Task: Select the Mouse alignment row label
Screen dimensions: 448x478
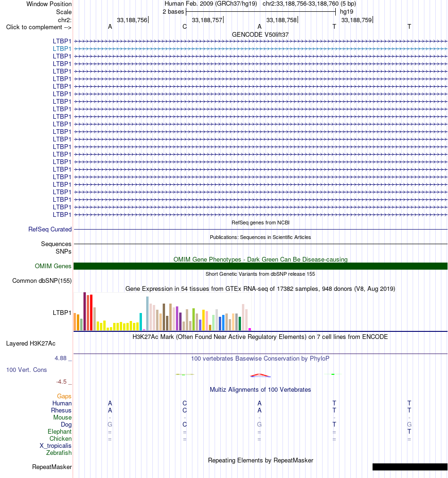Action: (x=63, y=417)
